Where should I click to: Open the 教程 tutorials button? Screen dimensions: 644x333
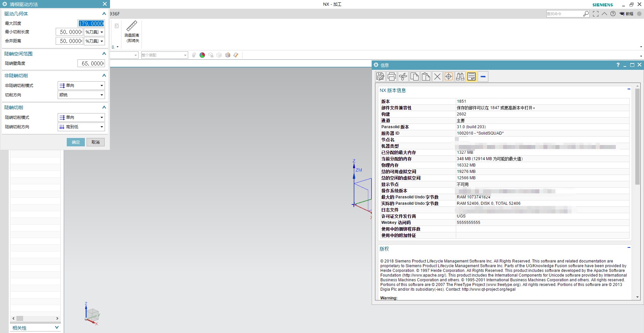tap(627, 14)
